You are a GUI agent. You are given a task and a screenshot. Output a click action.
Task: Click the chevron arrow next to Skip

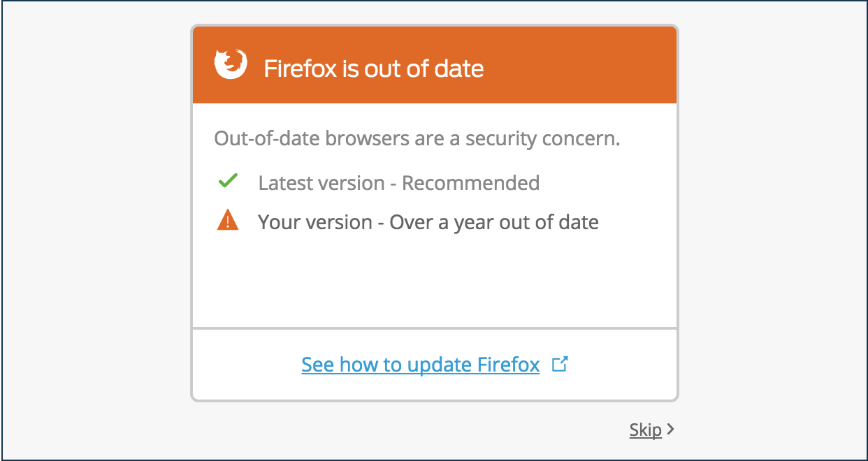tap(670, 430)
